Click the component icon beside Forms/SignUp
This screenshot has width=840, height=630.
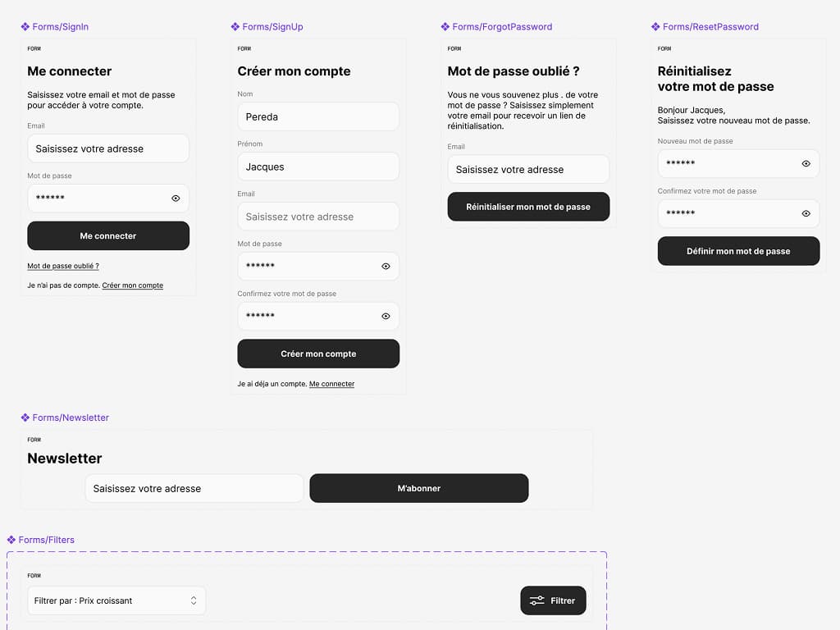pyautogui.click(x=235, y=27)
